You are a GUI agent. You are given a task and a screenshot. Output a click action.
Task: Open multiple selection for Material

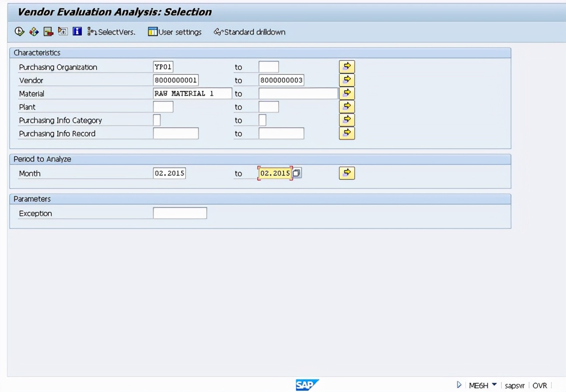point(346,93)
